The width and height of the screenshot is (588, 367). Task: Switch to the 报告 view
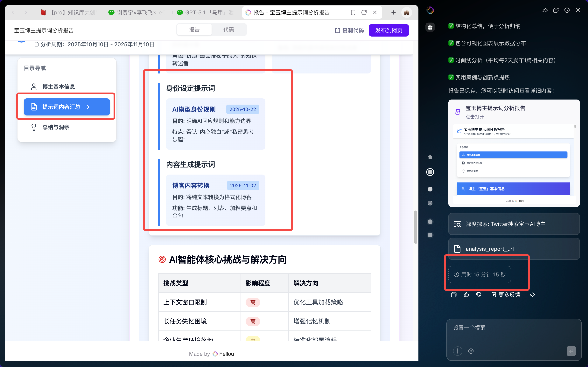click(x=194, y=30)
